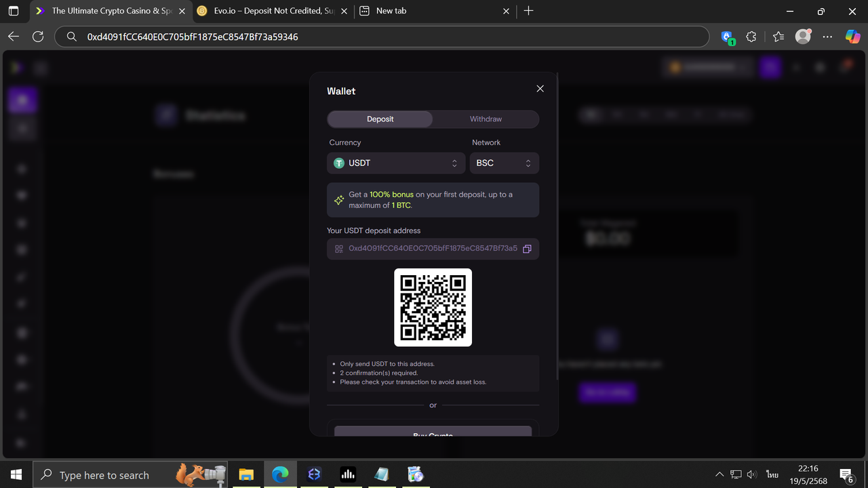The width and height of the screenshot is (868, 488).
Task: Open the notification center icon
Action: pos(846,474)
